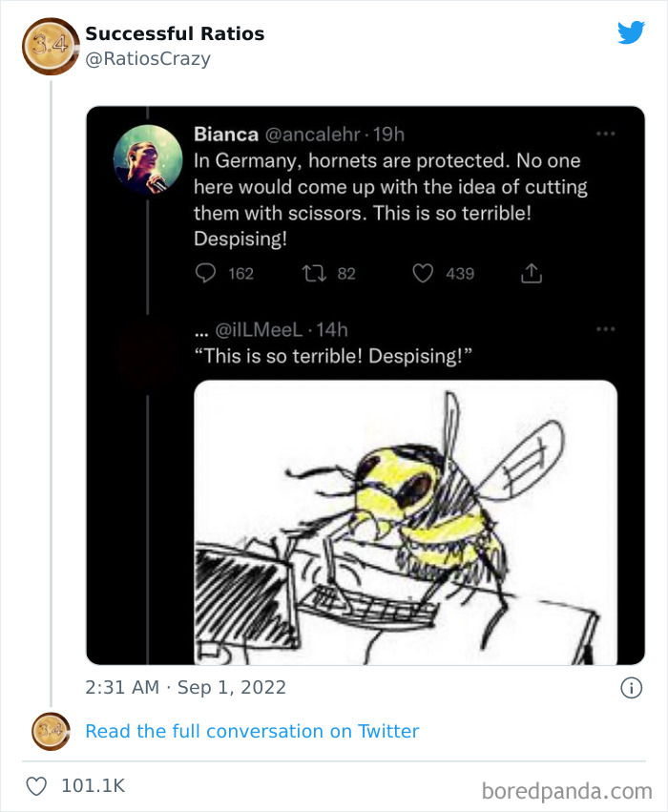
Task: Click the reply bubble with 162
Action: coord(206,274)
